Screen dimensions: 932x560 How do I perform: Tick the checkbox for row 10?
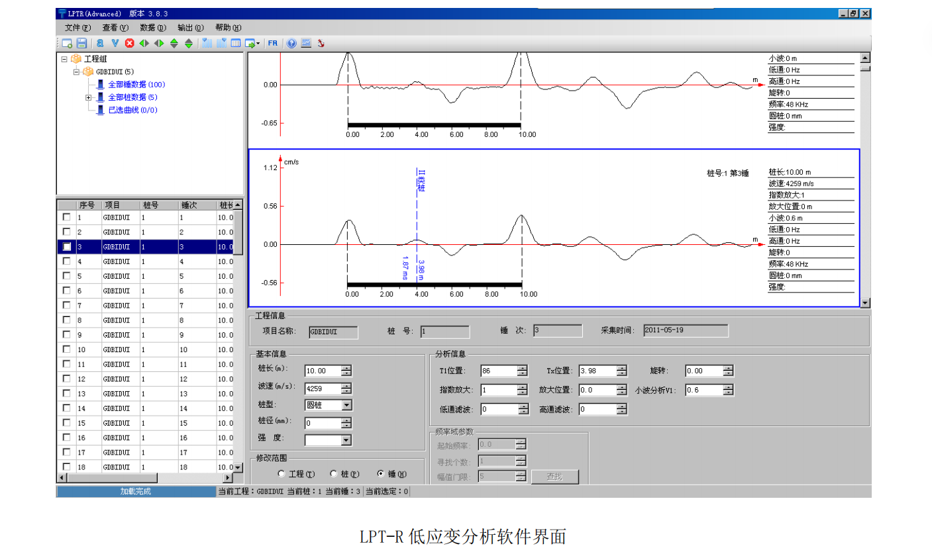coord(66,350)
